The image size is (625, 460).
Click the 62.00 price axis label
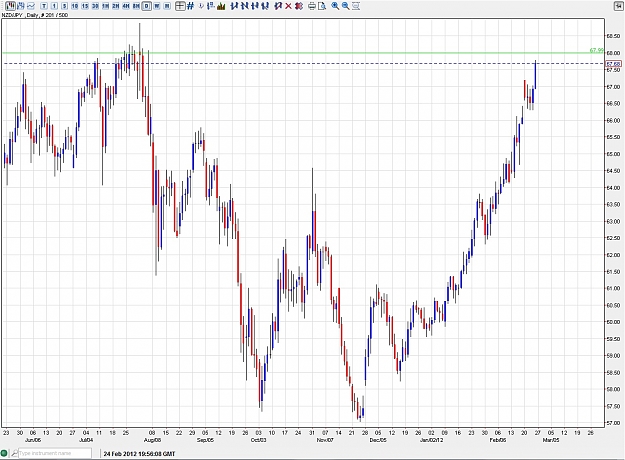click(x=613, y=255)
